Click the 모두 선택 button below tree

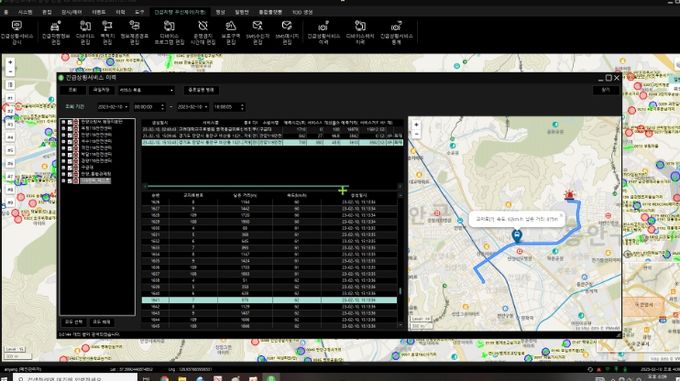click(x=74, y=322)
